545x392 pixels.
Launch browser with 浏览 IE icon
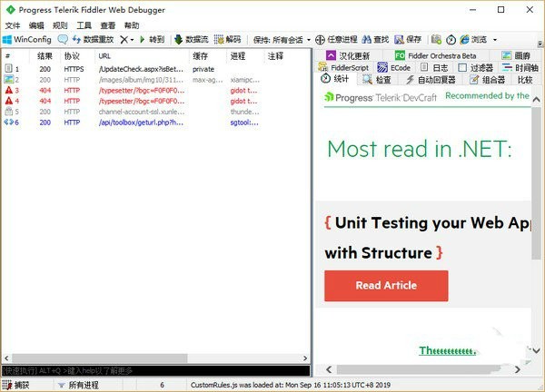(x=473, y=40)
